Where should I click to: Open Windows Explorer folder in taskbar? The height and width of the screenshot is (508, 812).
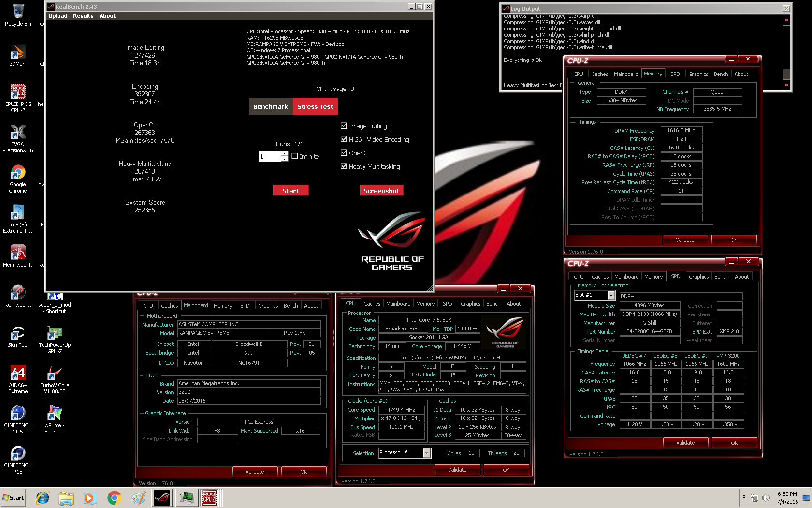pos(66,498)
